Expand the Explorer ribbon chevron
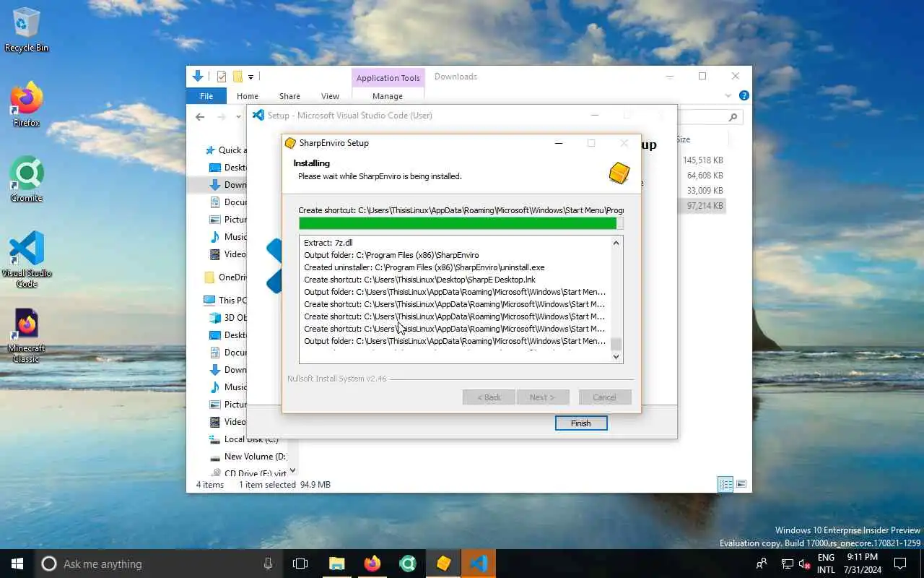The height and width of the screenshot is (578, 924). (728, 95)
